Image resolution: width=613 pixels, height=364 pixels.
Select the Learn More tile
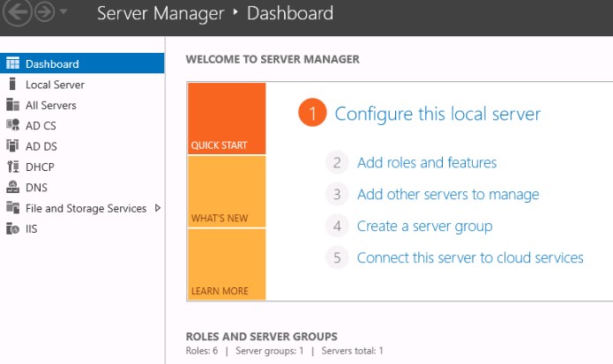tap(226, 264)
